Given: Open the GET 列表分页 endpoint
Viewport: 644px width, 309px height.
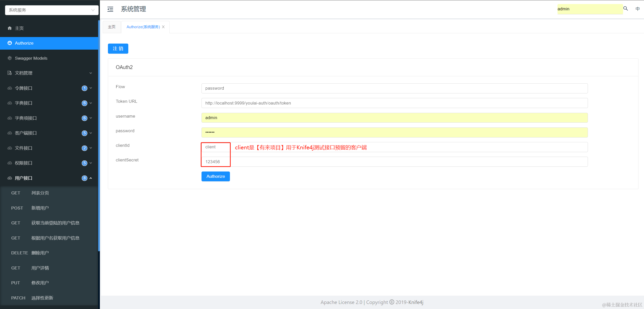Looking at the screenshot, I should (40, 193).
